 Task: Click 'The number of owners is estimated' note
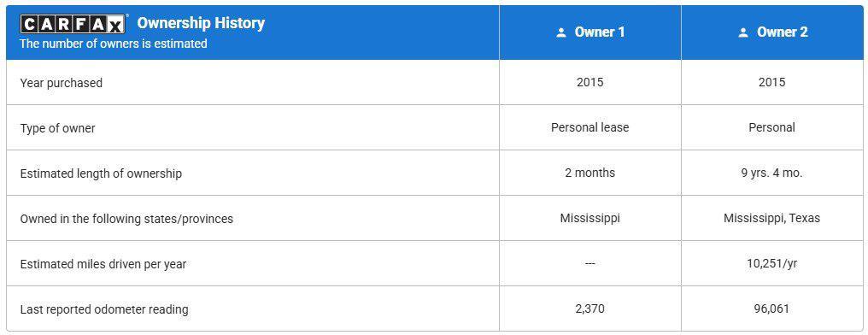(114, 44)
